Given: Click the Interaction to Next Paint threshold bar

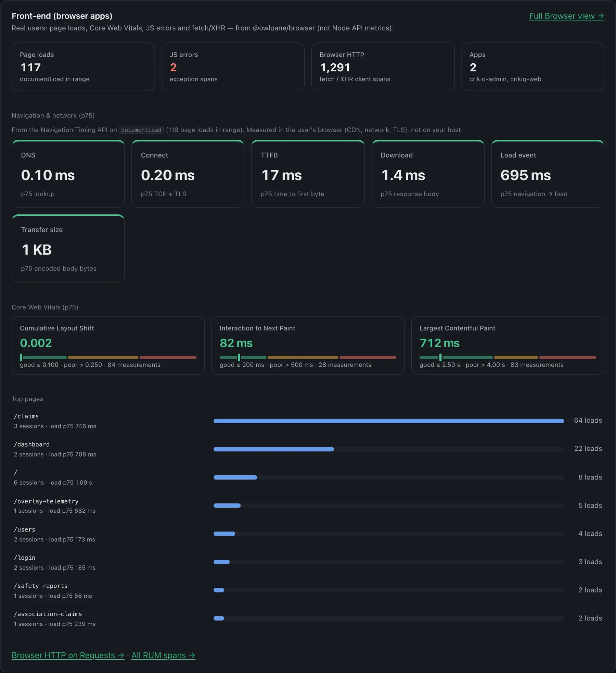Looking at the screenshot, I should click(x=308, y=357).
